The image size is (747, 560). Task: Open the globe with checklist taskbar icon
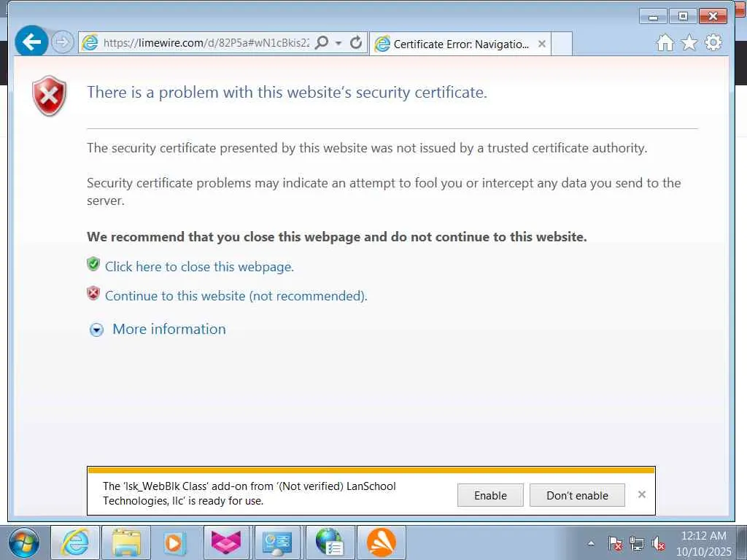pos(330,542)
